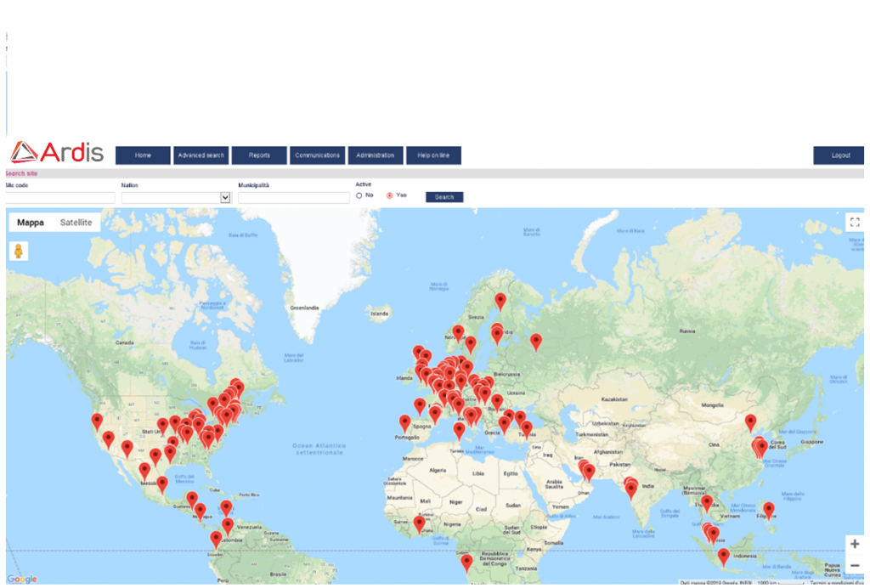
Task: Click the Street View pegman icon
Action: 19,252
